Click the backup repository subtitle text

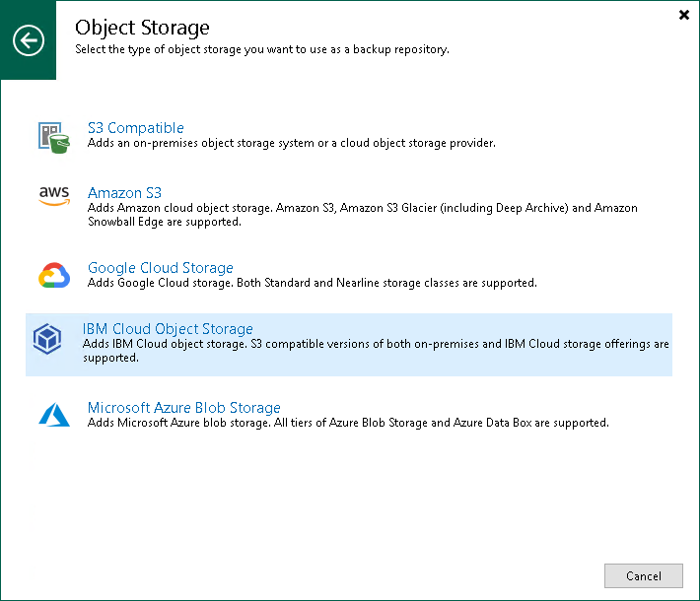click(x=261, y=49)
